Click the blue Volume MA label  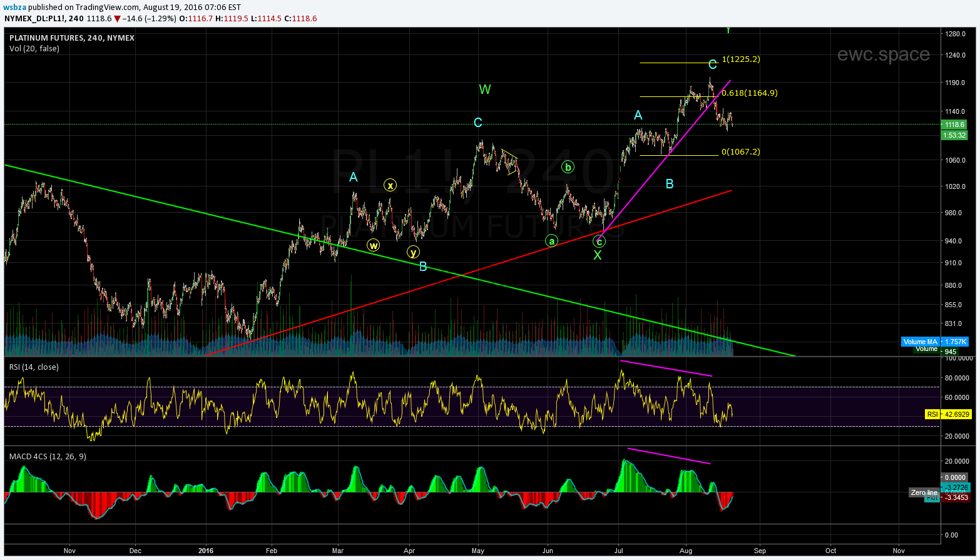[x=920, y=342]
